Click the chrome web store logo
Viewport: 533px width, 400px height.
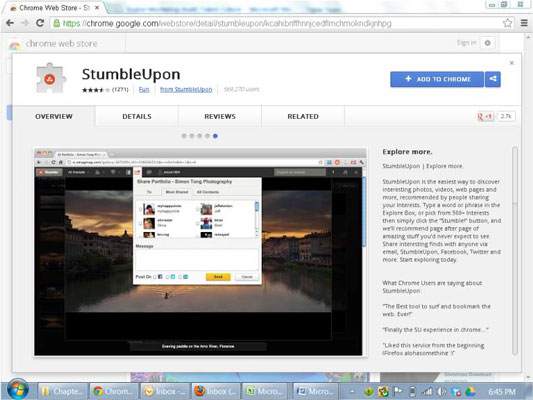(53, 44)
